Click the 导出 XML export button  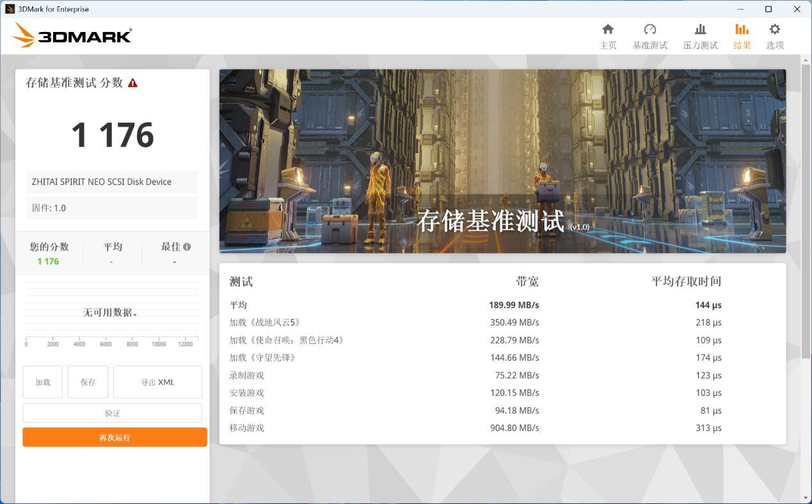pyautogui.click(x=157, y=382)
